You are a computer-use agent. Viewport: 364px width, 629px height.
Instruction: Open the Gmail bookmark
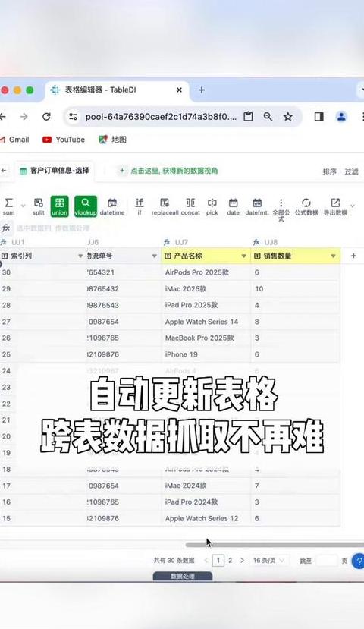(15, 140)
